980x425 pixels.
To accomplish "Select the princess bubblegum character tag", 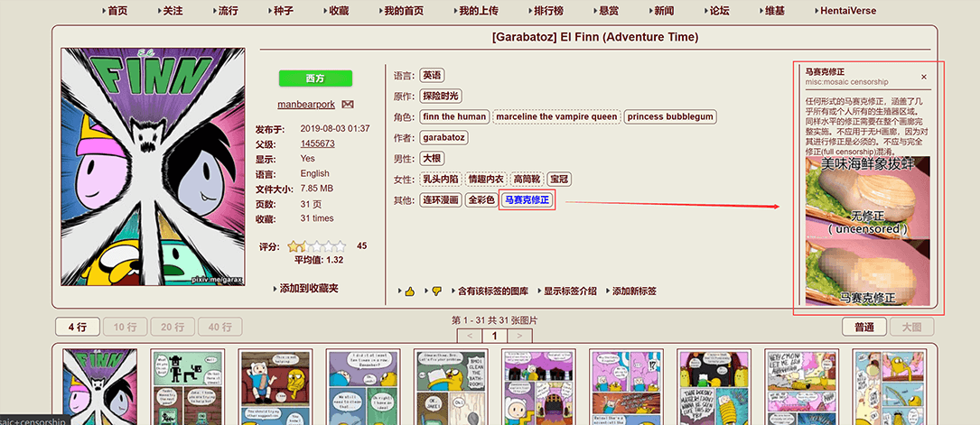I will click(670, 116).
